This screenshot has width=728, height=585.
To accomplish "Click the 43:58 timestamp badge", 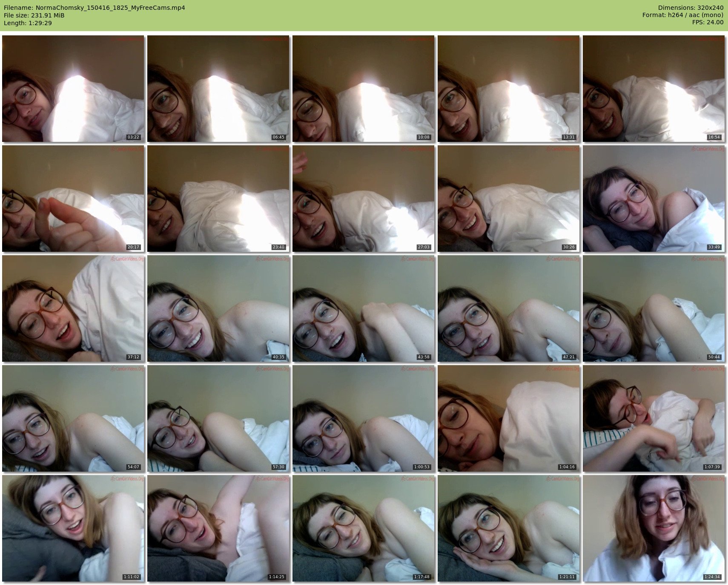I will pyautogui.click(x=424, y=357).
